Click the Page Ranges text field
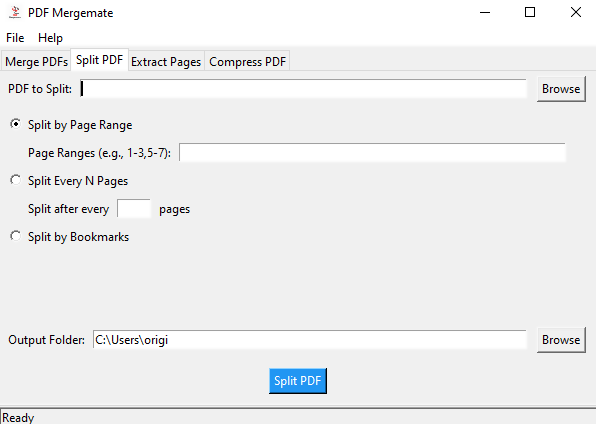Image resolution: width=596 pixels, height=424 pixels. click(372, 152)
